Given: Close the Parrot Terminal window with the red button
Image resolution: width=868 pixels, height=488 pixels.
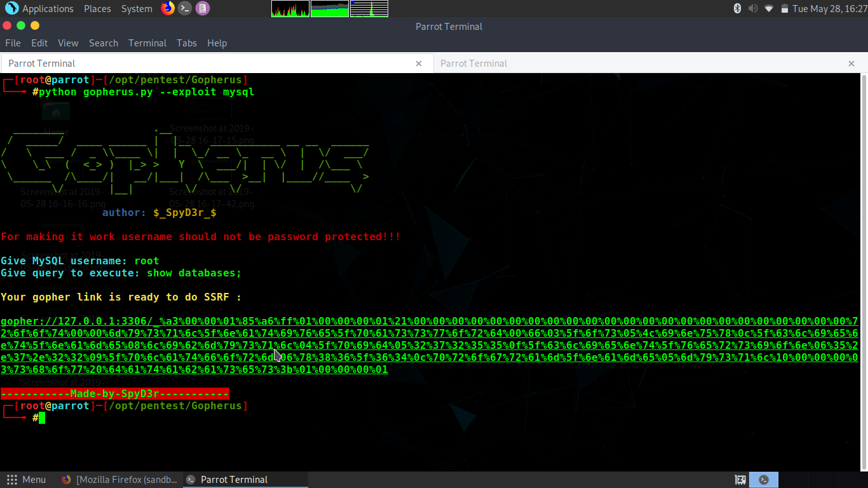Looking at the screenshot, I should pos(7,25).
